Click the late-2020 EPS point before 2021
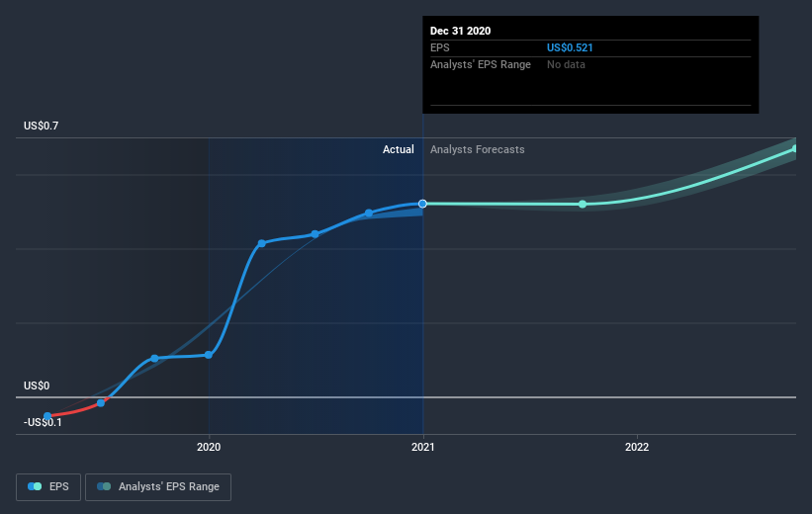Image resolution: width=812 pixels, height=514 pixels. [x=369, y=214]
